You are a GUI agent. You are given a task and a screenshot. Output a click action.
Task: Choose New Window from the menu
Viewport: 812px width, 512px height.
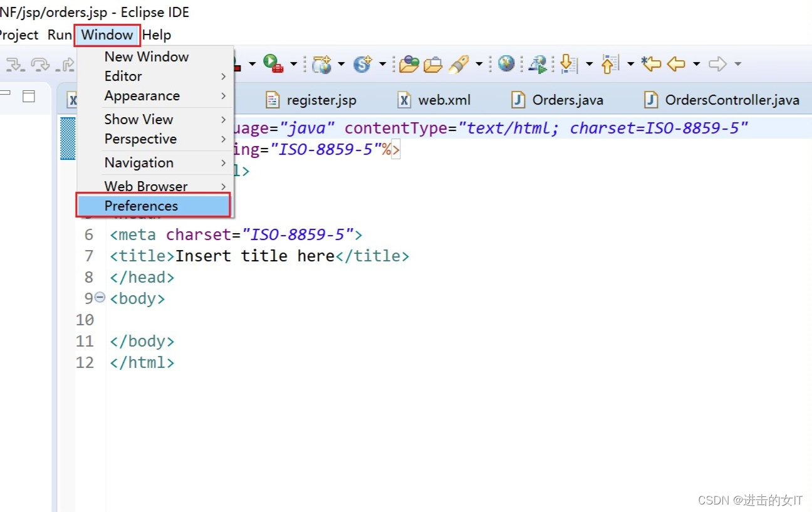[155, 56]
